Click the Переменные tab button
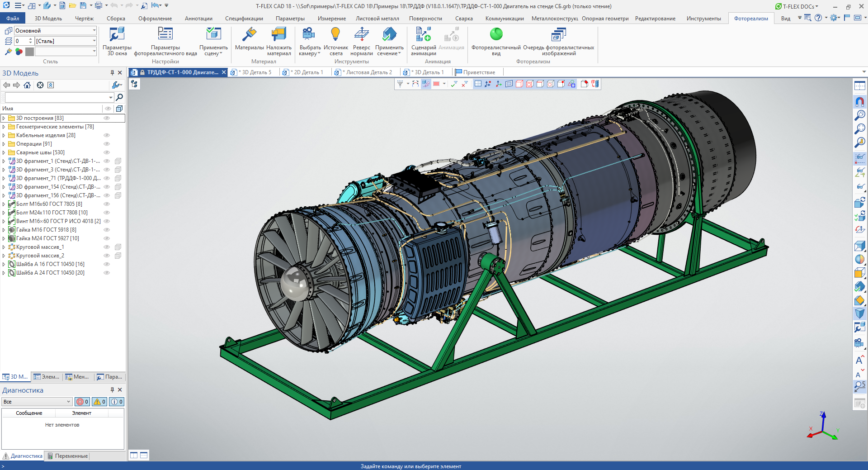This screenshot has height=470, width=868. (68, 456)
